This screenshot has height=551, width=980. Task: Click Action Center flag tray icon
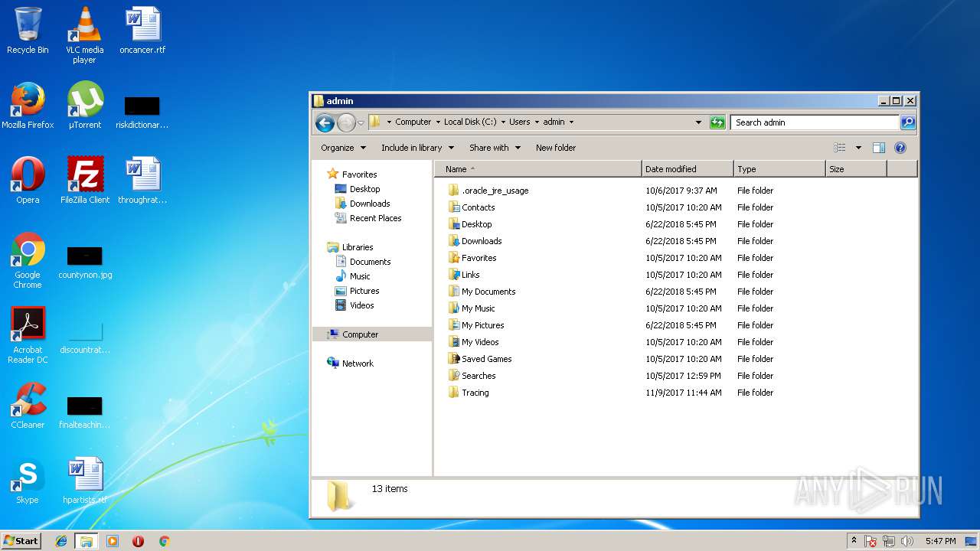click(871, 541)
